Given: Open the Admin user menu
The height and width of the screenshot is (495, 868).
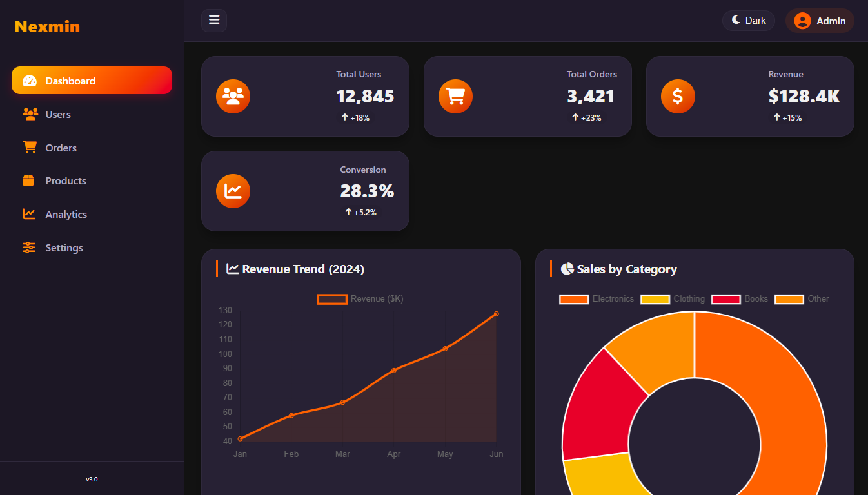Looking at the screenshot, I should point(820,21).
